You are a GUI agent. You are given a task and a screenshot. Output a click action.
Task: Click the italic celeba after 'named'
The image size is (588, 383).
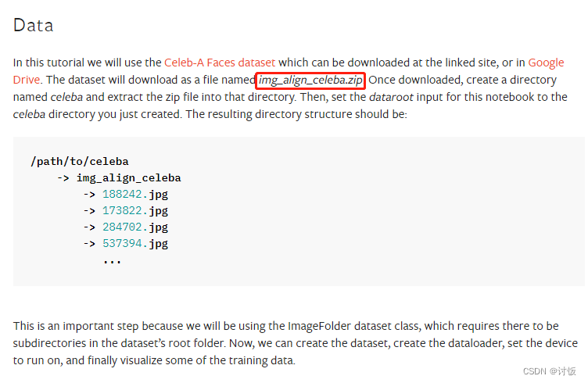pos(66,97)
